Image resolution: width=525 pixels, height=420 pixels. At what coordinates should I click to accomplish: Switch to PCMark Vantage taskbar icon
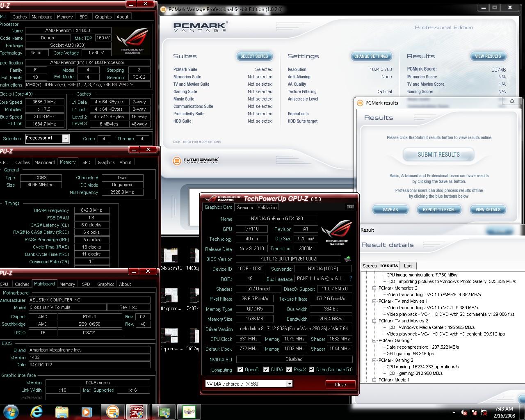pos(112,412)
